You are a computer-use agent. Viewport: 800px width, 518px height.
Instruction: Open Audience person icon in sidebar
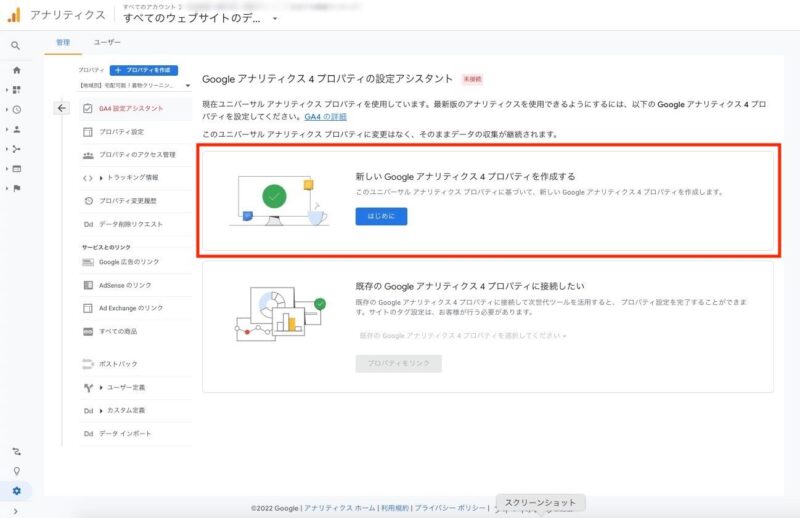[x=16, y=129]
